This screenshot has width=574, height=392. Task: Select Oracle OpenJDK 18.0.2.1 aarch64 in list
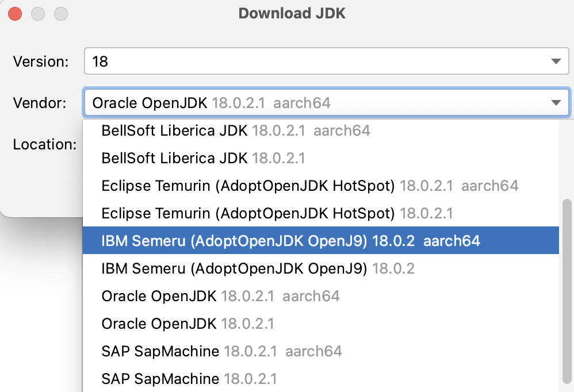[220, 296]
